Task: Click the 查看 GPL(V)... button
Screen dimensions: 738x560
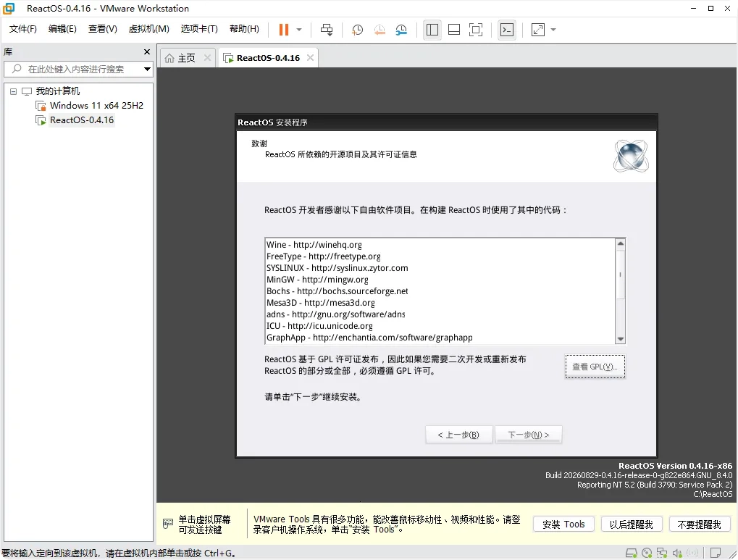Action: 595,367
